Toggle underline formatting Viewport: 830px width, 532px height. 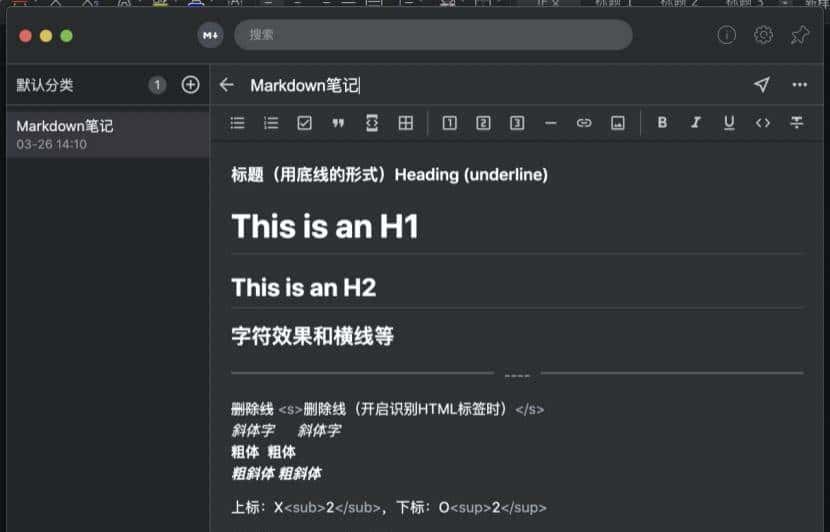(x=729, y=123)
